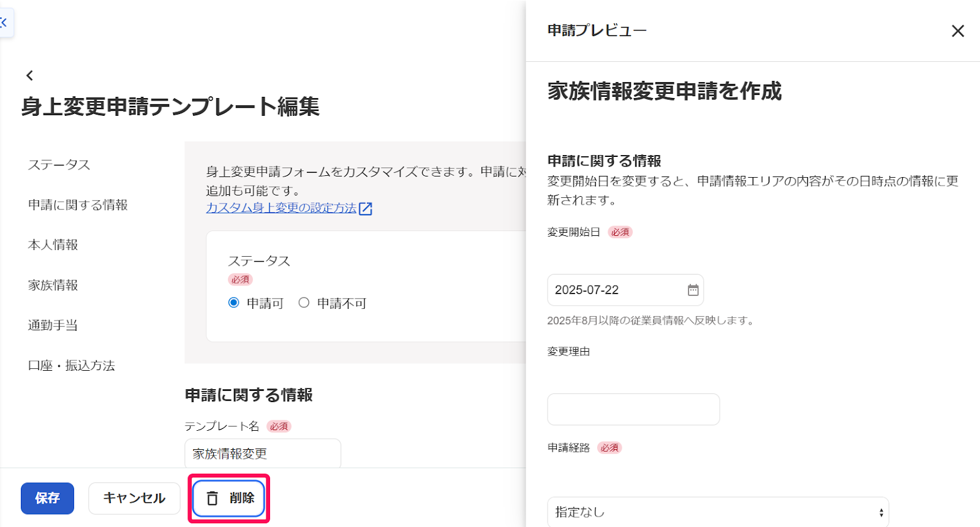Viewport: 980px width, 527px height.
Task: Jump to 口座・振込方法 in side menu
Action: click(x=72, y=365)
